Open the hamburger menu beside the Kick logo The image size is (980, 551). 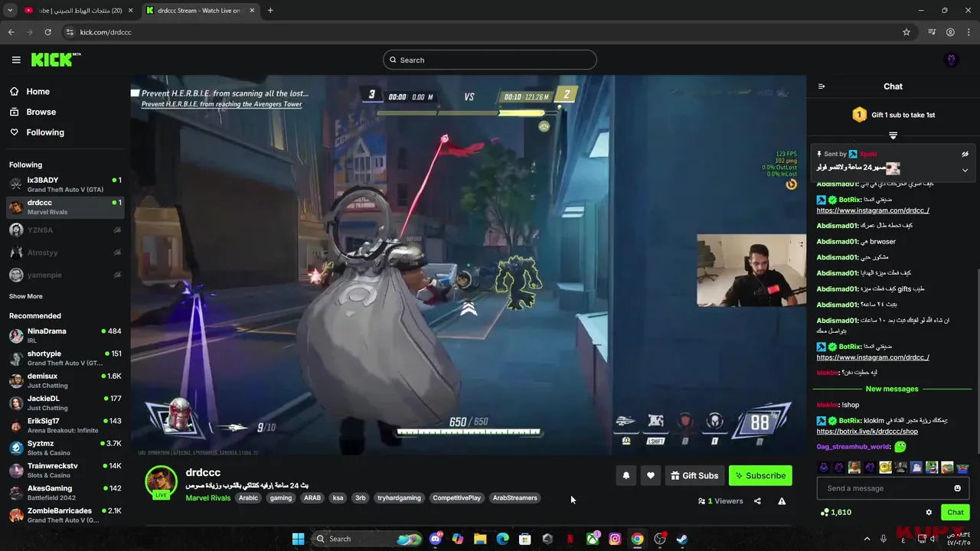pyautogui.click(x=16, y=60)
